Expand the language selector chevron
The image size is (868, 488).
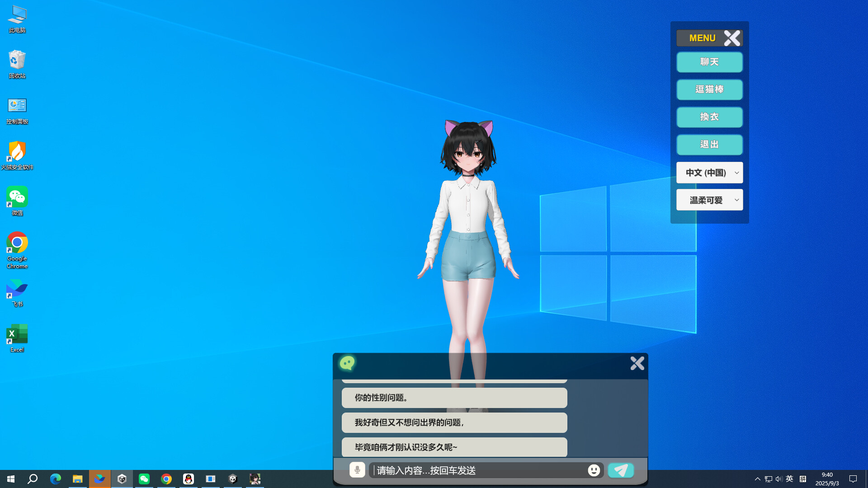tap(736, 173)
